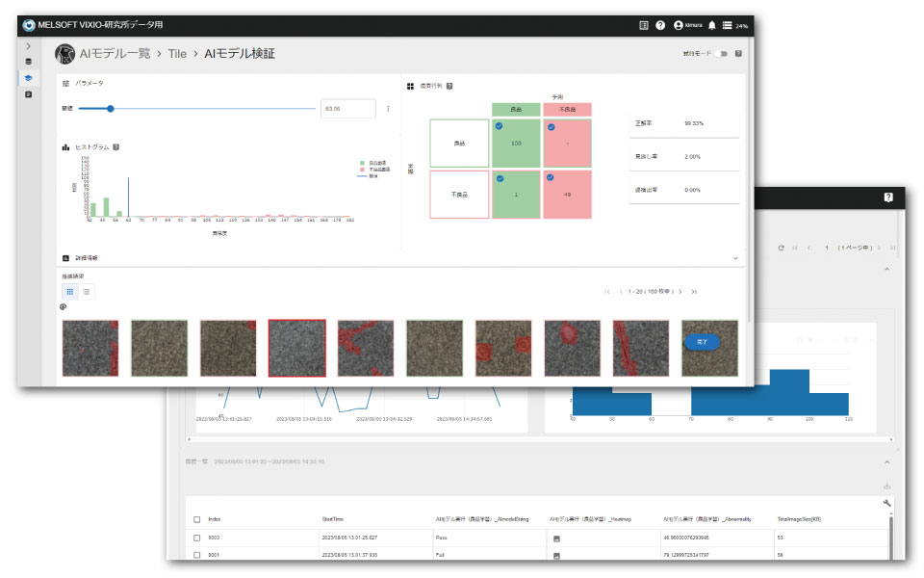This screenshot has width=924, height=578.
Task: Switch results to grid view
Action: point(70,291)
